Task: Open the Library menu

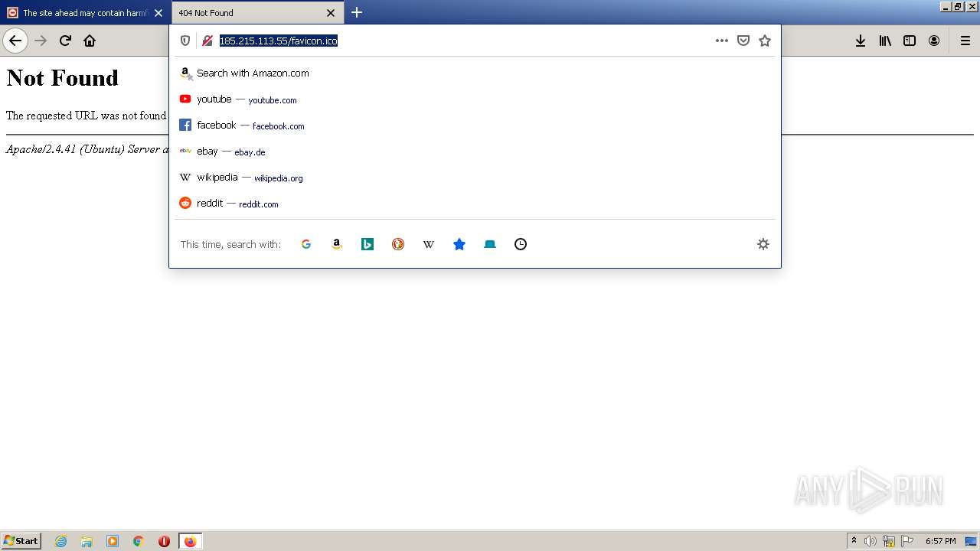Action: click(x=885, y=41)
